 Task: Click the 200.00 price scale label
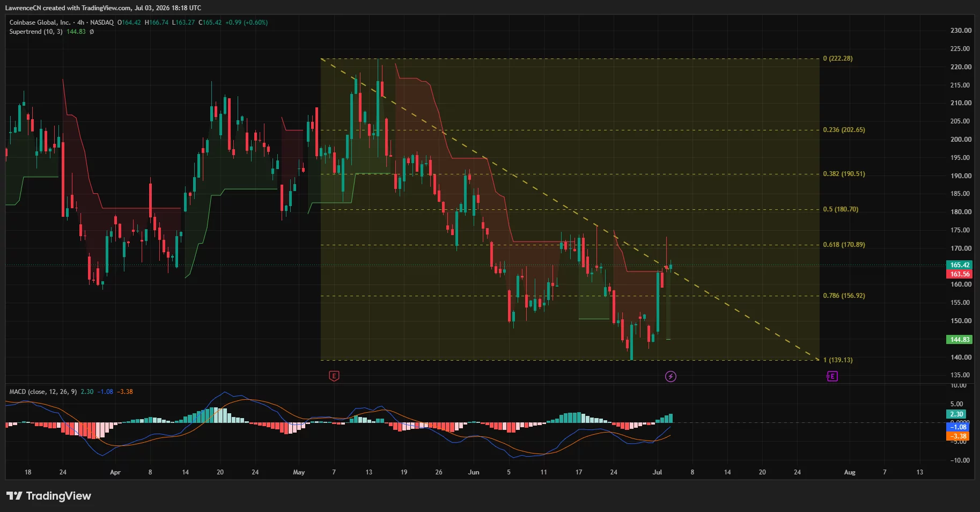point(961,140)
